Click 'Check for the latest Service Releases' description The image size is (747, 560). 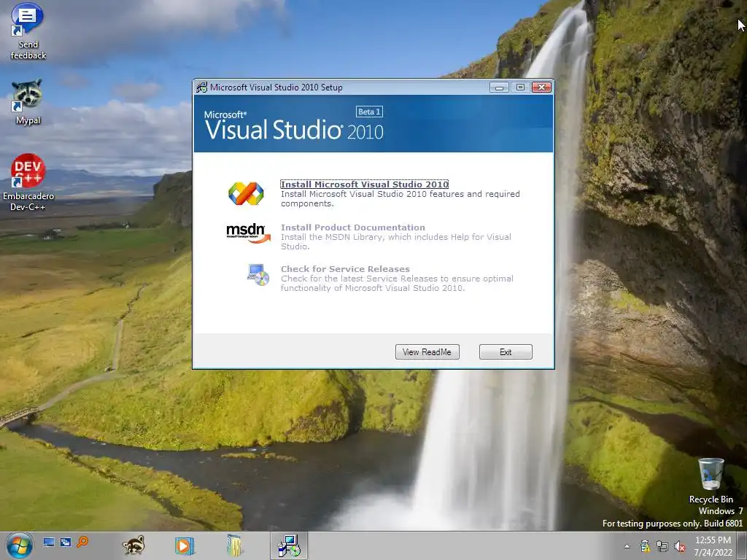click(x=397, y=284)
